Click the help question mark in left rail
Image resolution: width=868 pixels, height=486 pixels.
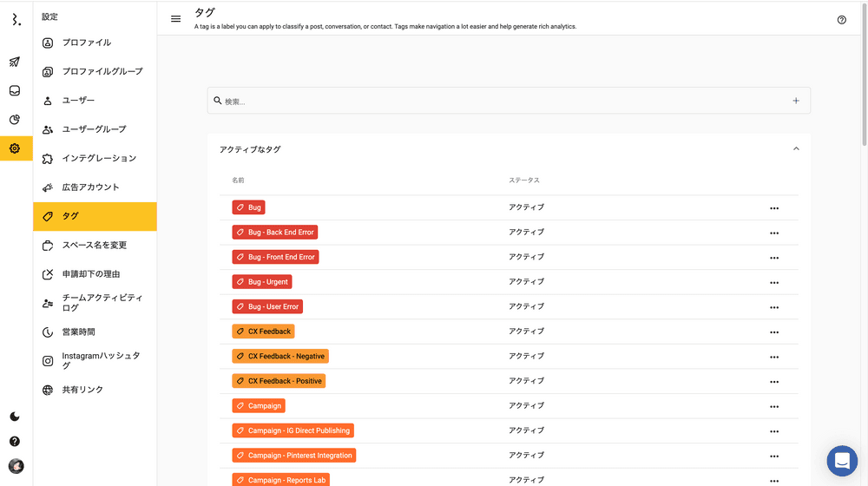tap(15, 442)
